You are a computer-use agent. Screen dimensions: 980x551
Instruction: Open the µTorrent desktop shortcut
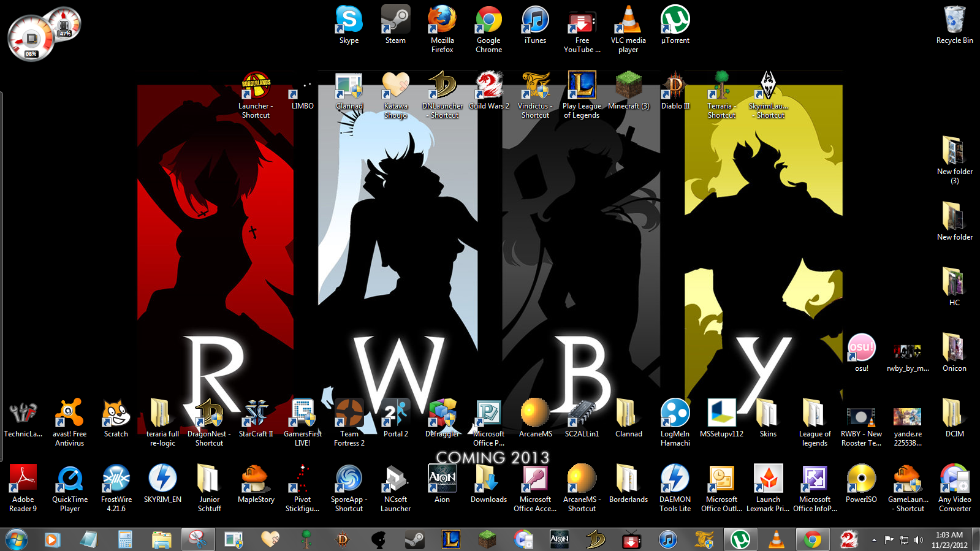(675, 25)
